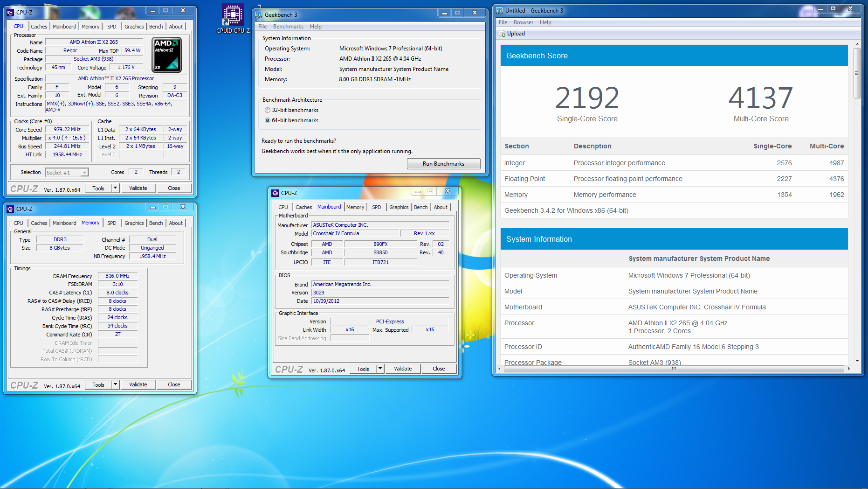Open Graphics tab in top CPU-Z window
868x489 pixels.
click(134, 27)
